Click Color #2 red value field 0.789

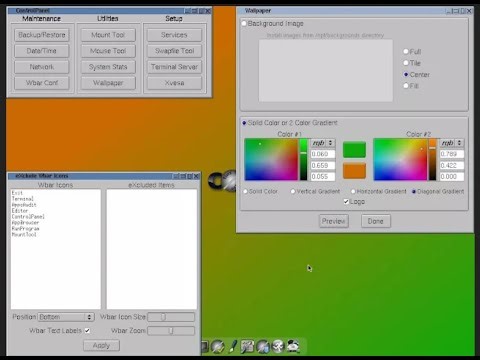coord(452,154)
